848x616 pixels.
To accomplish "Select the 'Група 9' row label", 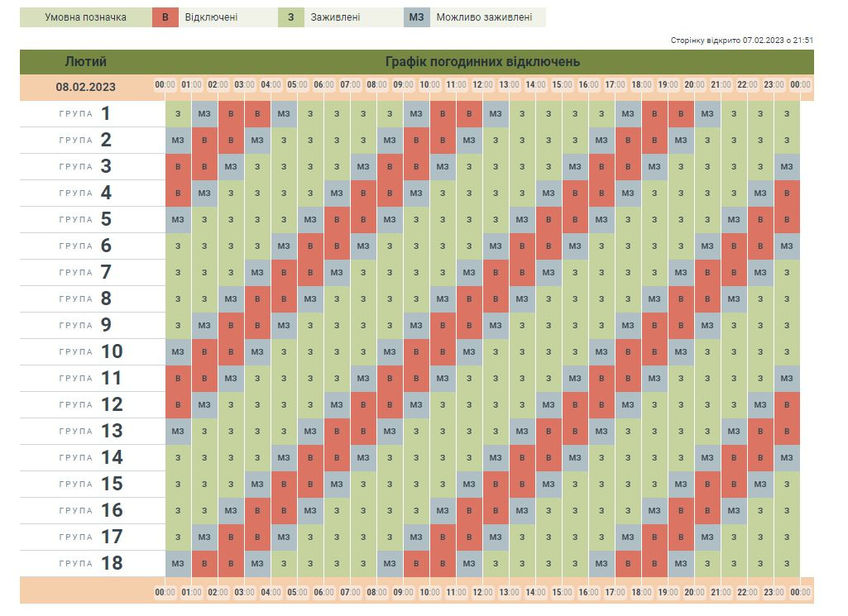I will tap(86, 326).
